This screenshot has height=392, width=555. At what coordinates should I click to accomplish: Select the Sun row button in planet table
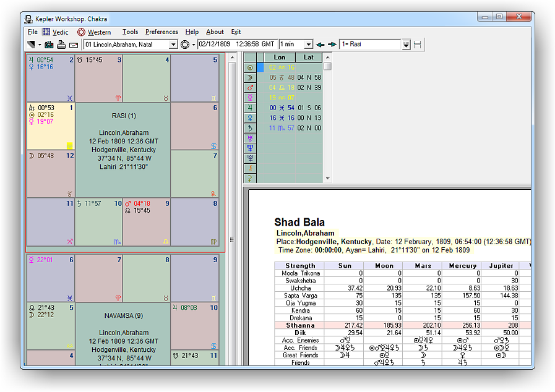click(250, 67)
